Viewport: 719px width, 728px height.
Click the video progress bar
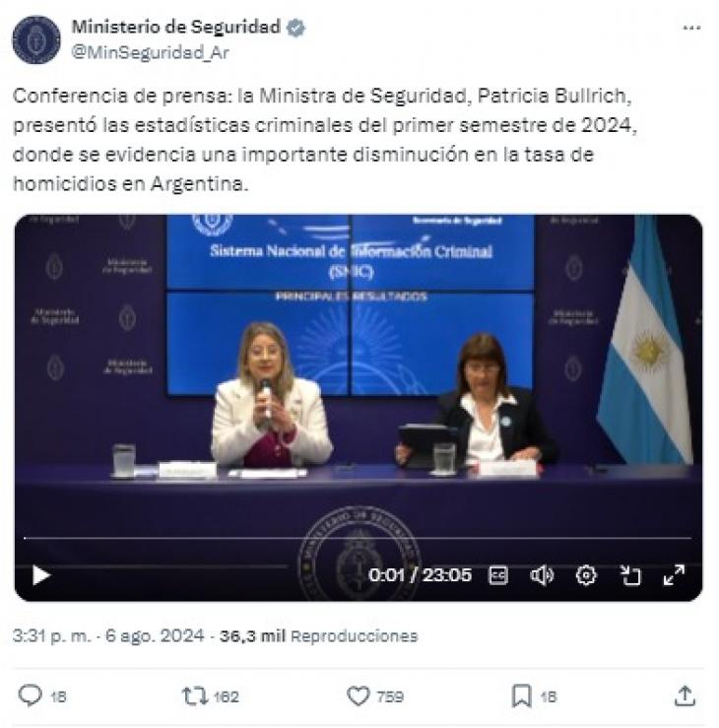(358, 538)
